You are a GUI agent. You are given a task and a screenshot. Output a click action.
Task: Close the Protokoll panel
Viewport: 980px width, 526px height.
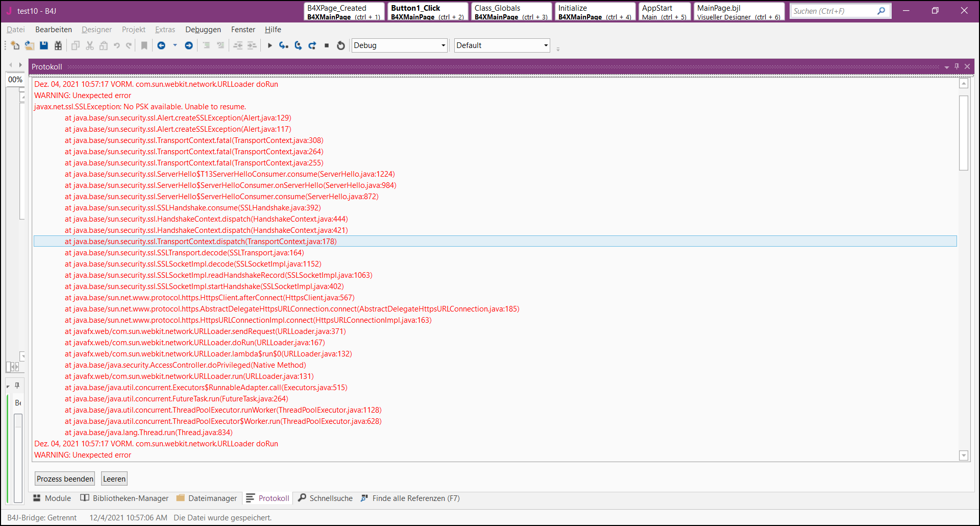[967, 66]
